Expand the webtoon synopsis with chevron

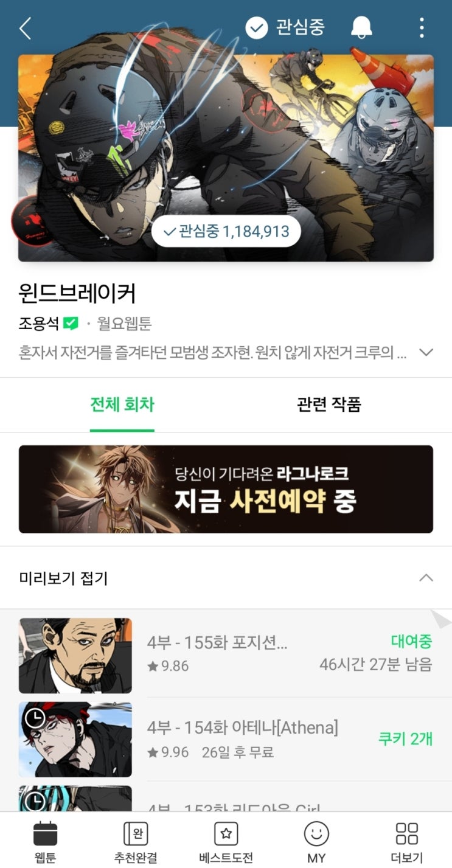click(426, 352)
